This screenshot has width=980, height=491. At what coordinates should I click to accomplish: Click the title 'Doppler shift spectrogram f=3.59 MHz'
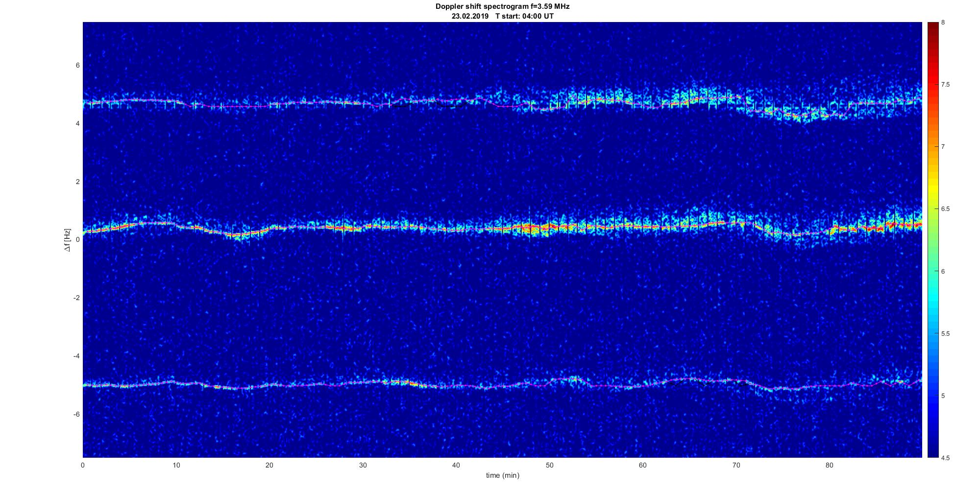point(503,7)
